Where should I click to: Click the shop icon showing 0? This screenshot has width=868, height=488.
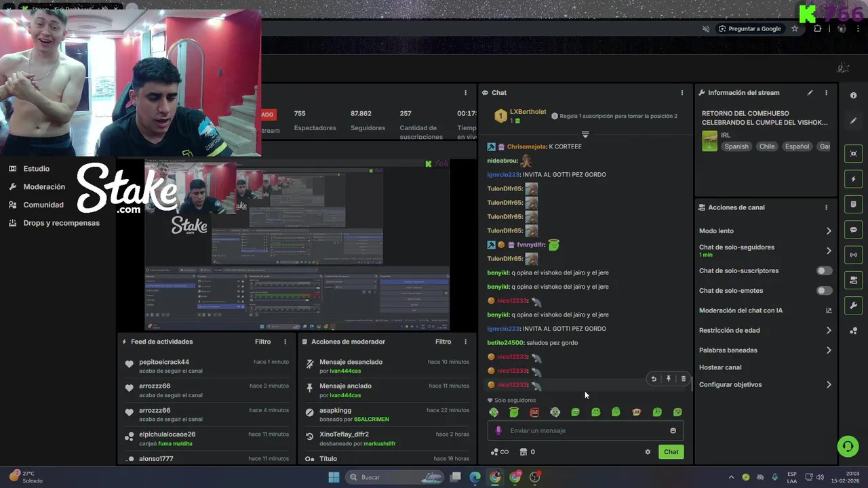point(527,452)
